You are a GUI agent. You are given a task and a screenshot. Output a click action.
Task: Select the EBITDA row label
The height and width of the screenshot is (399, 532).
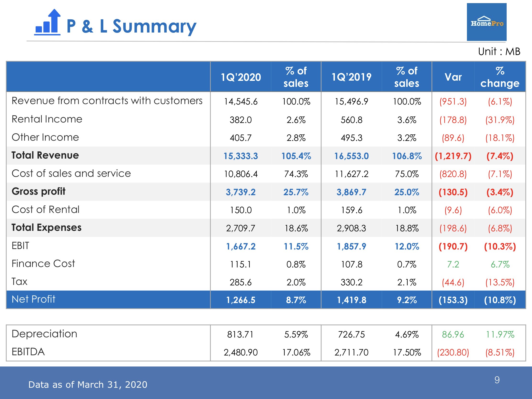coord(28,352)
